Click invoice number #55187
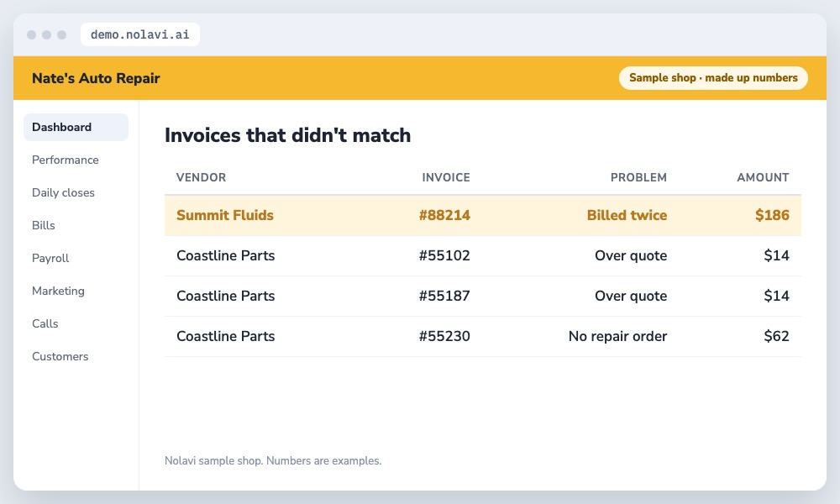 pyautogui.click(x=444, y=296)
